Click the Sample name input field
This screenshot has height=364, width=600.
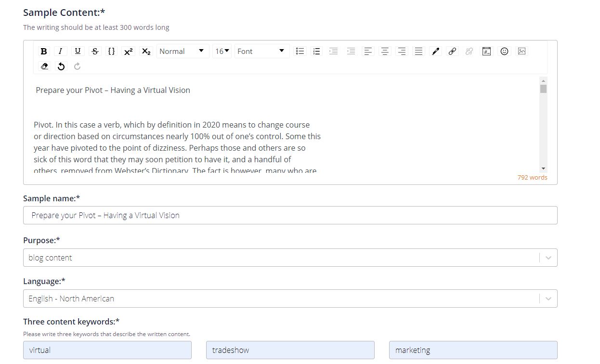click(x=290, y=215)
